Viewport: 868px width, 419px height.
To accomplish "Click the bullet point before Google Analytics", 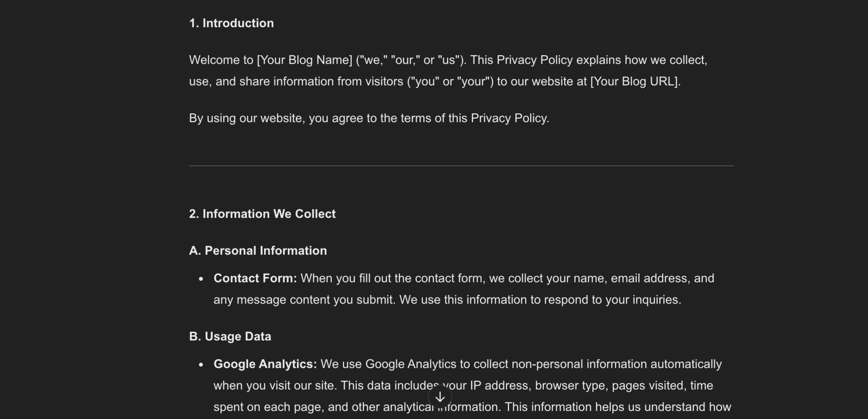I will [x=201, y=364].
